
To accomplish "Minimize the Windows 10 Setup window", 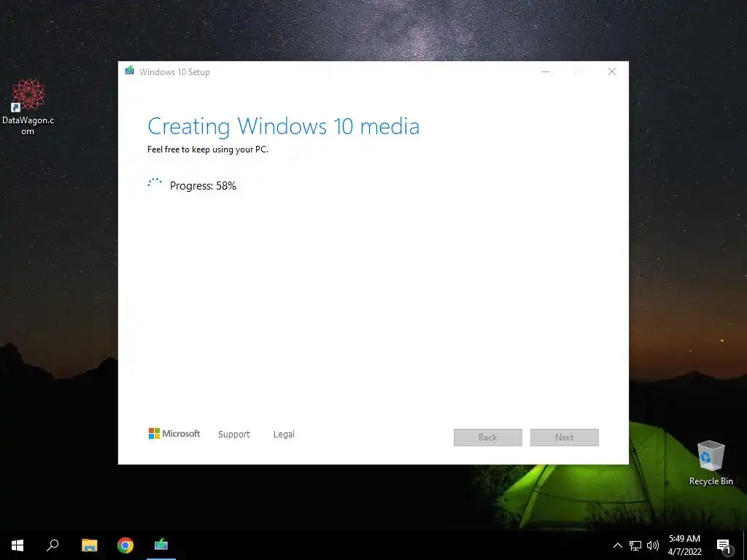I will coord(546,72).
